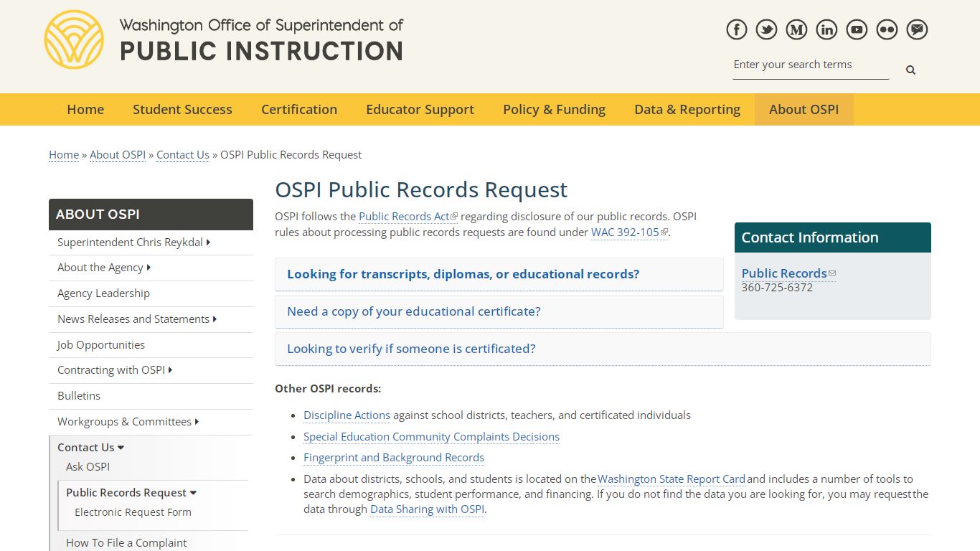980x551 pixels.
Task: Follow the Home breadcrumb link
Action: pyautogui.click(x=64, y=154)
